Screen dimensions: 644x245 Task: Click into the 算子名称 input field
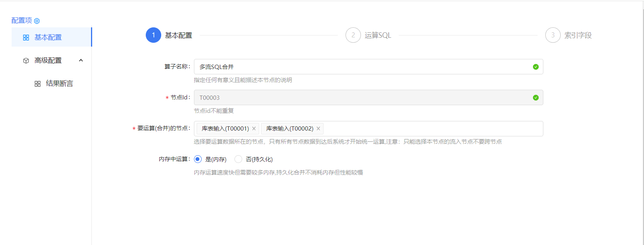coord(362,67)
